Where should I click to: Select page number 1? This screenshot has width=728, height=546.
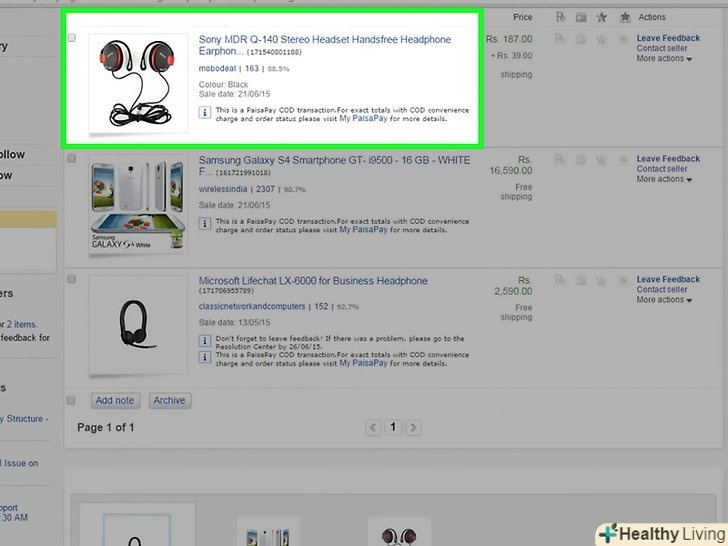coord(393,427)
